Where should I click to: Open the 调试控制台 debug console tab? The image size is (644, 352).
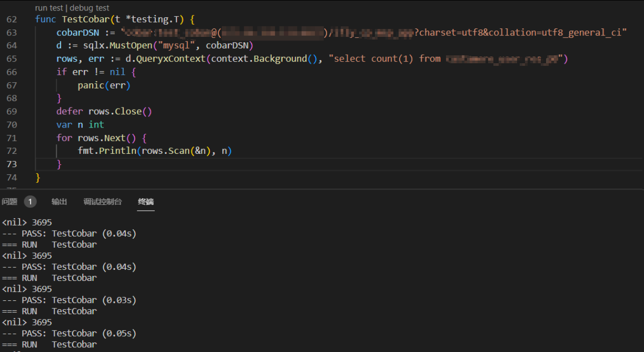point(103,202)
